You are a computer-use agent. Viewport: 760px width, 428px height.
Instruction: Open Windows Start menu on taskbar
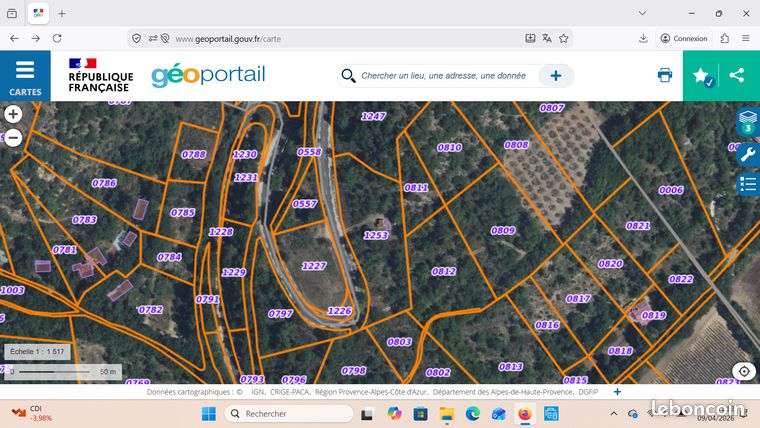coord(209,413)
